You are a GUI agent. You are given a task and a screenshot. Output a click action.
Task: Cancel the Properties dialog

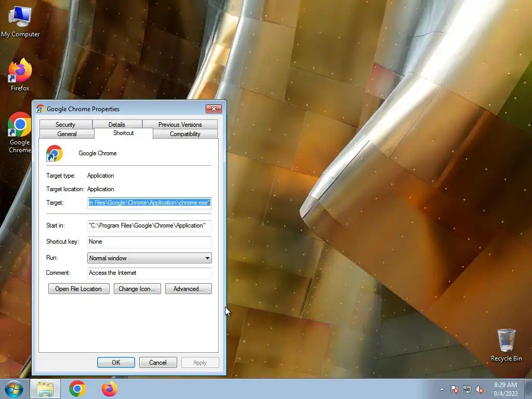click(x=158, y=362)
